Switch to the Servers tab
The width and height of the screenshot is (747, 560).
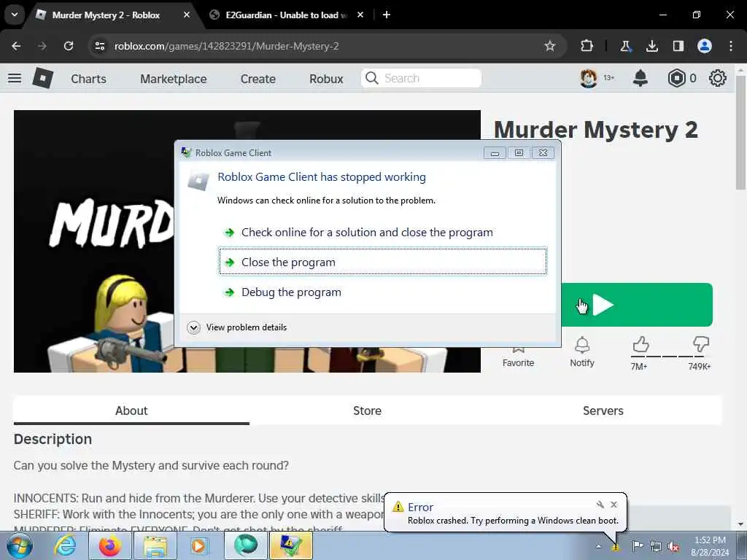coord(603,411)
